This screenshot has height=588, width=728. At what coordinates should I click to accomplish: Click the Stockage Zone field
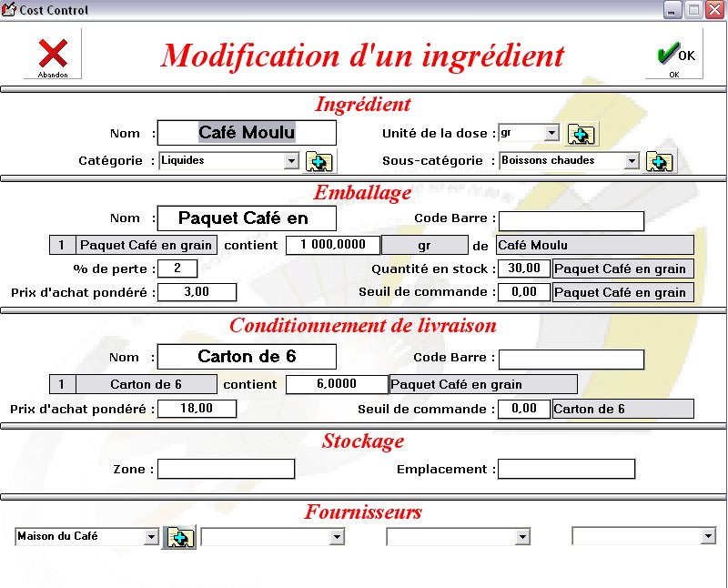(227, 469)
